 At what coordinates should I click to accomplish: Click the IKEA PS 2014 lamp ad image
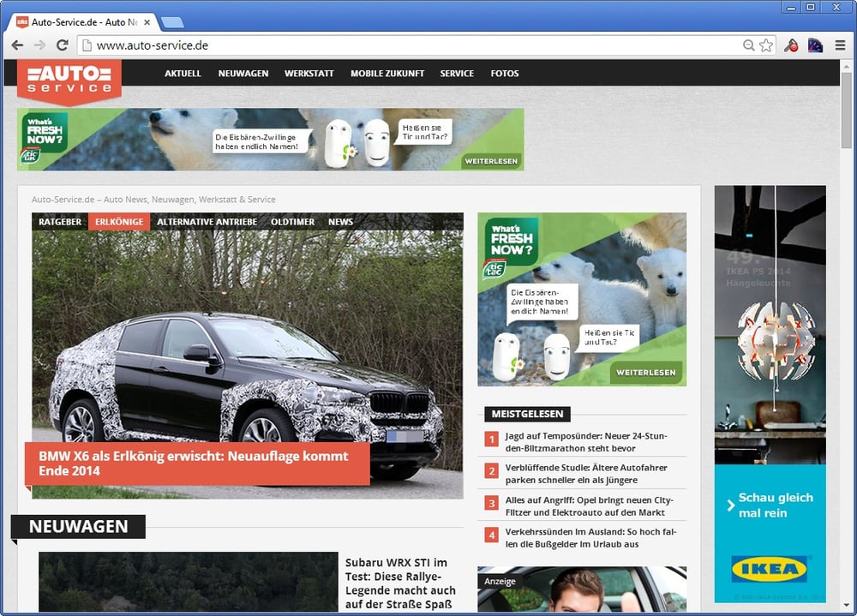770,326
